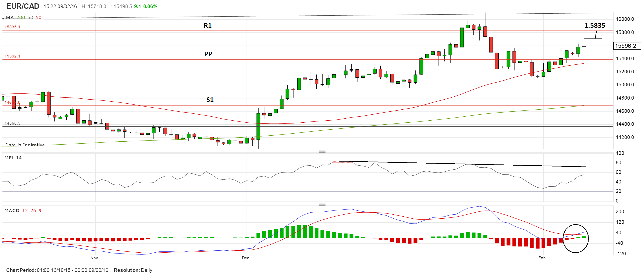Open the MACD 12 26 9 settings label
This screenshot has width=644, height=275.
(23, 210)
